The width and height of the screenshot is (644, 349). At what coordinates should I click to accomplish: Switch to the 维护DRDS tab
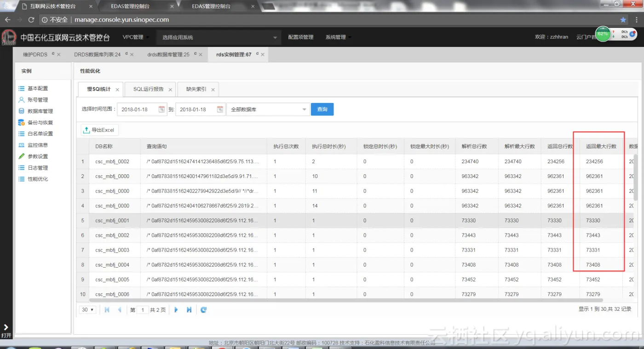pyautogui.click(x=35, y=54)
